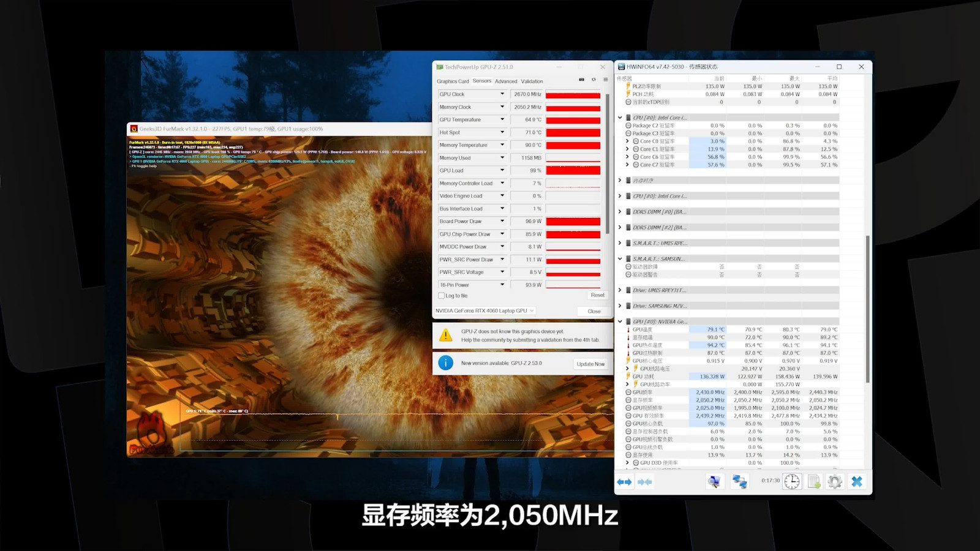
Task: Click the Reset button in GPU-Z
Action: pyautogui.click(x=598, y=295)
